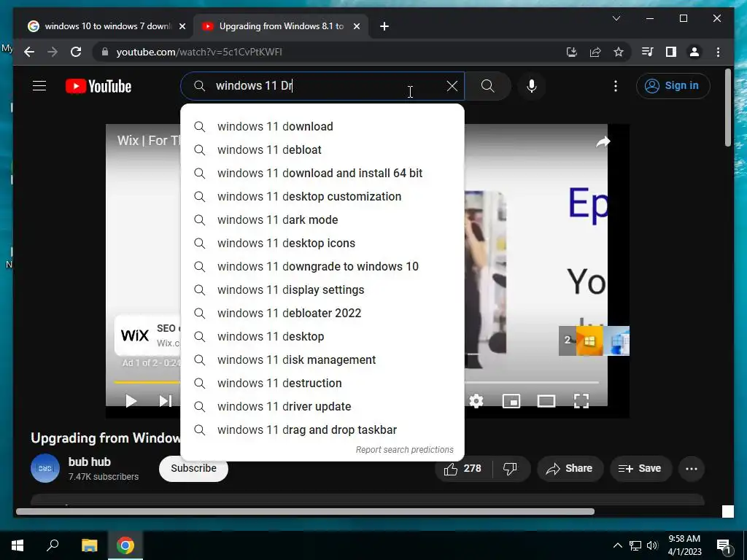The image size is (747, 560).
Task: Open the Chrome profile icon
Action: coord(694,52)
